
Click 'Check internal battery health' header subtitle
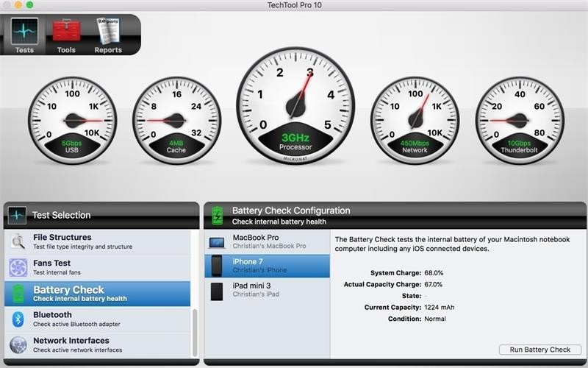click(x=279, y=222)
